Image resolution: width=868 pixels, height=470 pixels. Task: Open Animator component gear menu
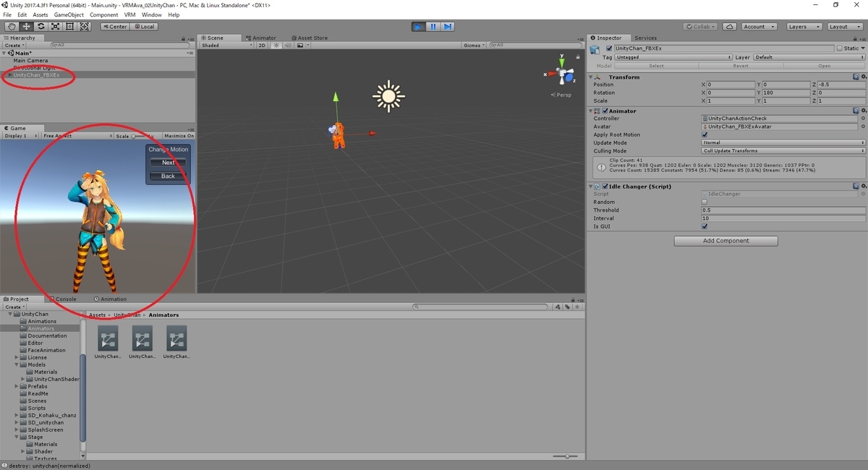864,111
